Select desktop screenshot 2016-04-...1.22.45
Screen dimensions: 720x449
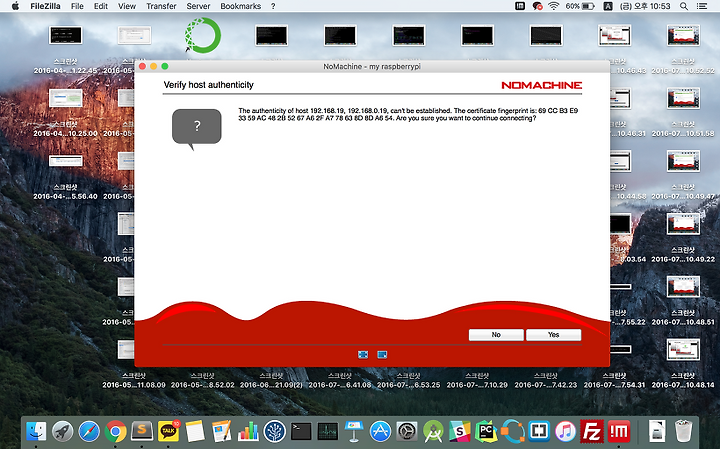(x=66, y=35)
